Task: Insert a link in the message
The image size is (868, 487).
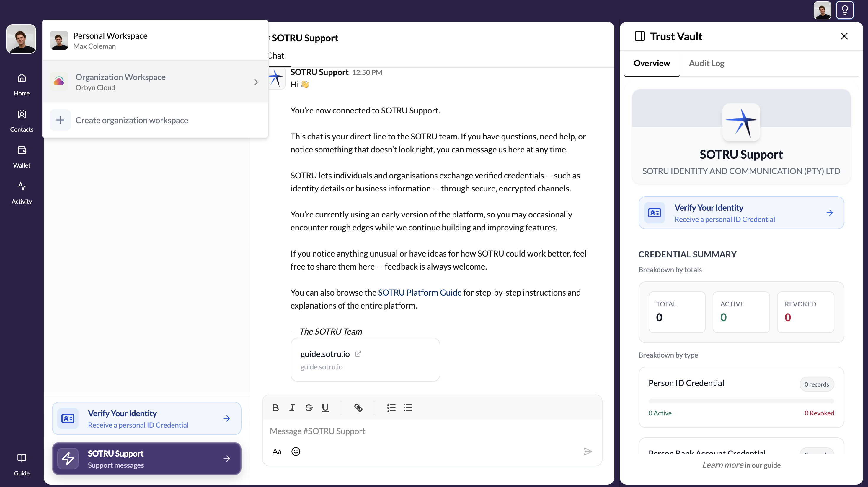Action: (x=358, y=408)
